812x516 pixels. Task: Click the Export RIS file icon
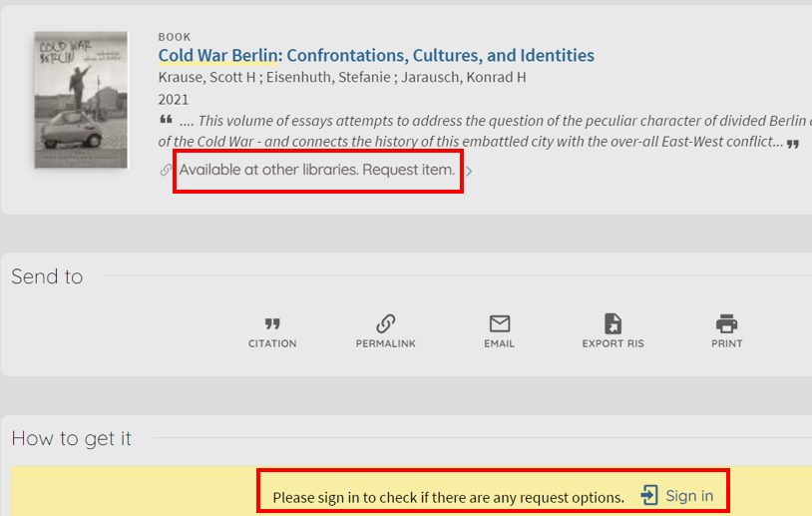pos(612,324)
